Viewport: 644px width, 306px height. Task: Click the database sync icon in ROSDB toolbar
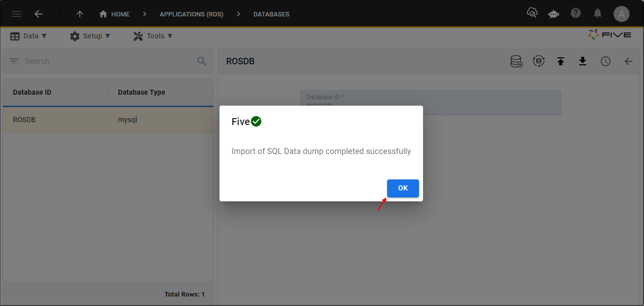point(539,61)
